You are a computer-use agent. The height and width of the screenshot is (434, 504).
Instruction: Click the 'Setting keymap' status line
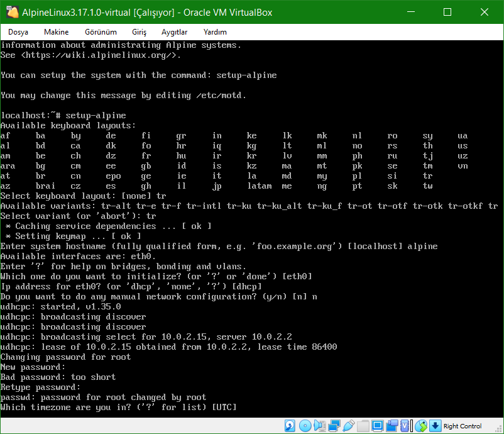point(74,236)
